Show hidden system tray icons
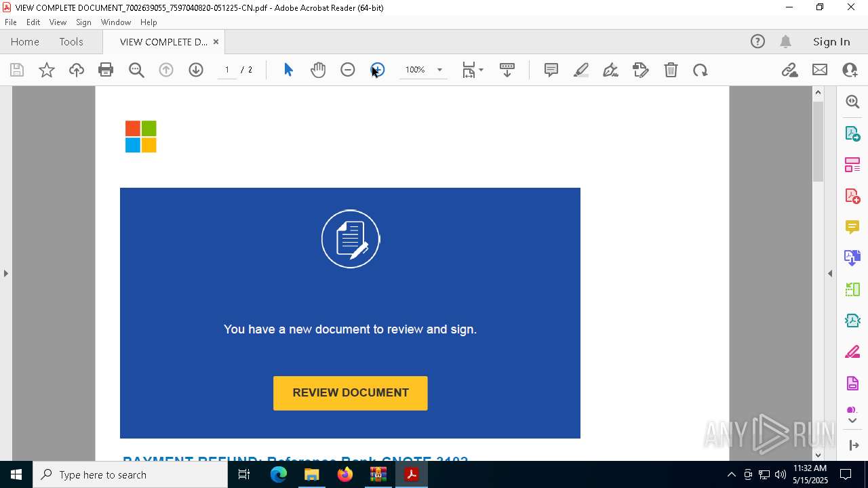The width and height of the screenshot is (868, 488). 732,474
